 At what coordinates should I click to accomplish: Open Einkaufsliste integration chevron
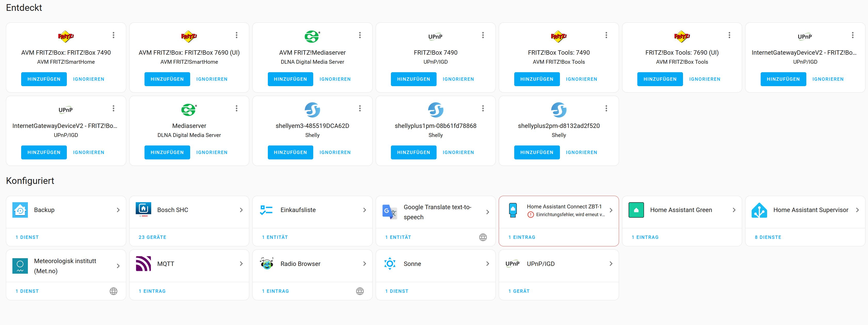[x=364, y=210]
